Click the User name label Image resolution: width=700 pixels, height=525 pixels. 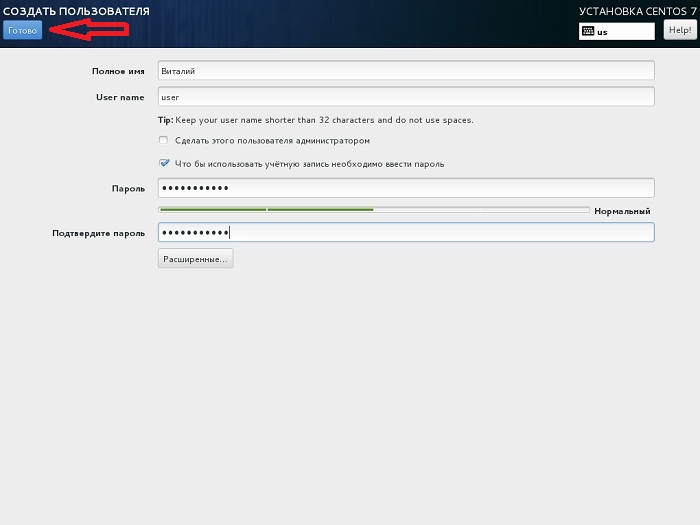pyautogui.click(x=120, y=97)
